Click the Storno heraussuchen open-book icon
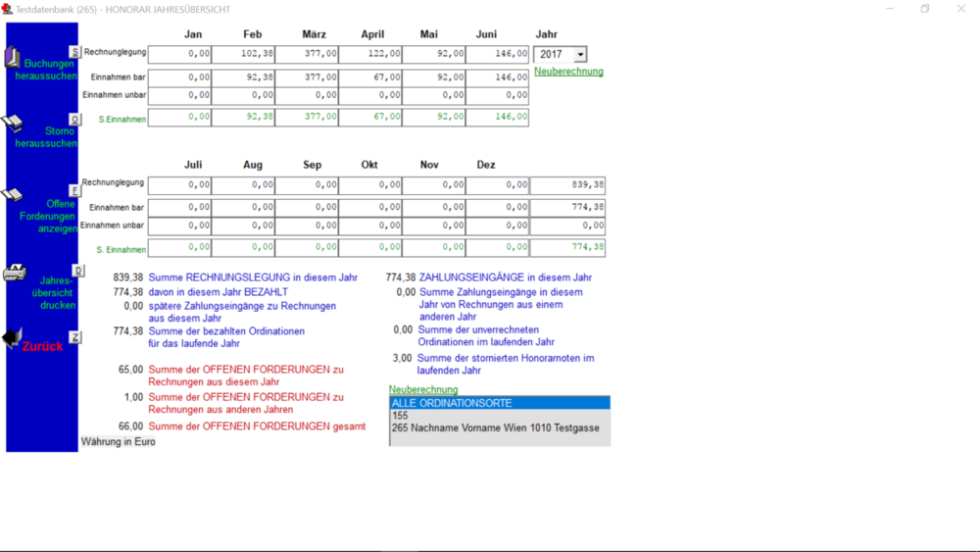 click(x=13, y=123)
